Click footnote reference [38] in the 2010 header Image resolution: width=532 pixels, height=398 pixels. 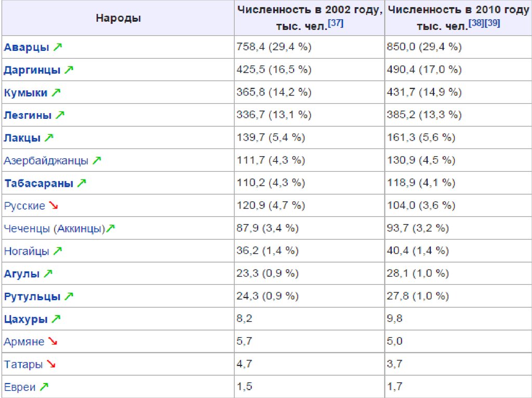[476, 24]
